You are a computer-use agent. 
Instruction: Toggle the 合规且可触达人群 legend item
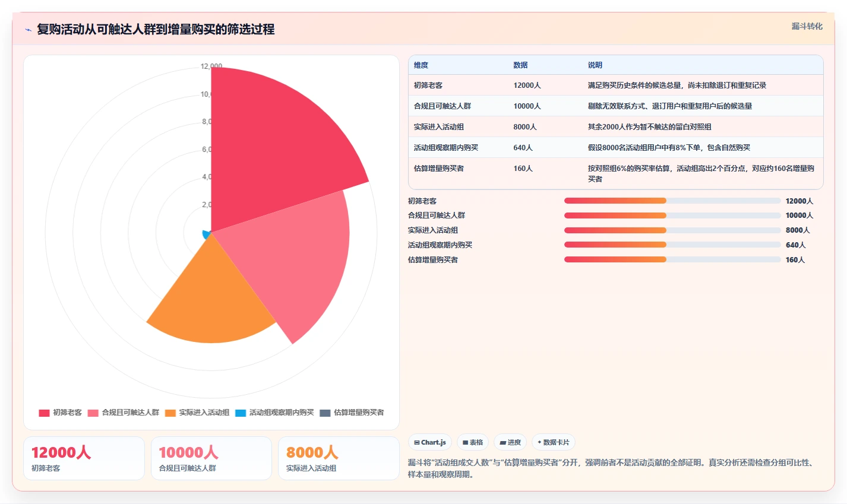pyautogui.click(x=124, y=413)
